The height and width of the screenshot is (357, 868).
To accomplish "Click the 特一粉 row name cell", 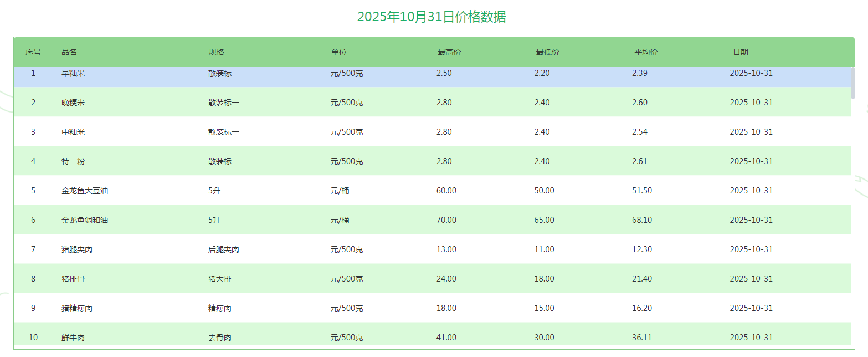I will (73, 161).
